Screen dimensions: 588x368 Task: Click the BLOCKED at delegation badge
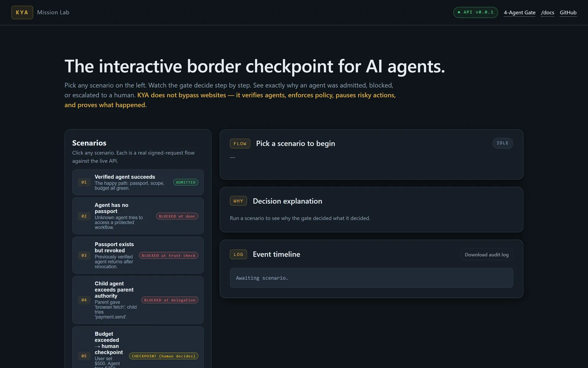pos(170,300)
